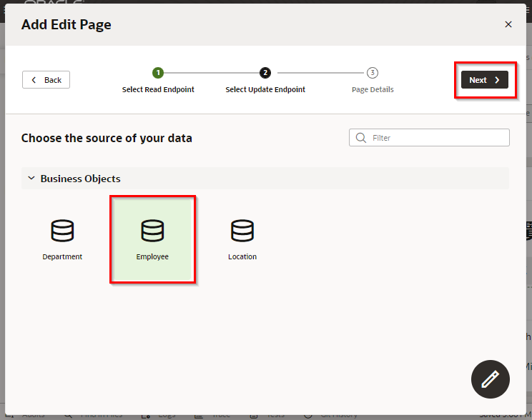
Task: Click the step 3 circle indicator
Action: (373, 73)
